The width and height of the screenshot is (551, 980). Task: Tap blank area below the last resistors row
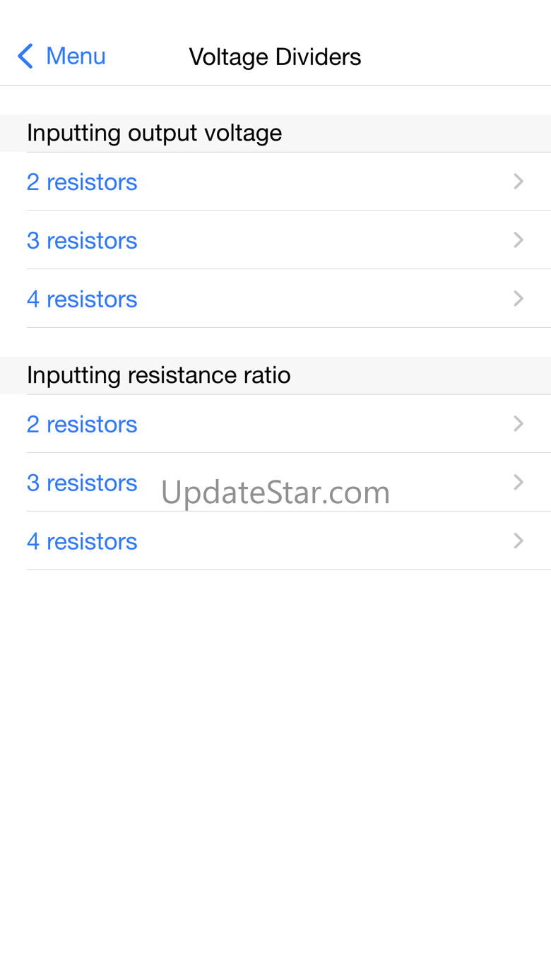click(275, 742)
